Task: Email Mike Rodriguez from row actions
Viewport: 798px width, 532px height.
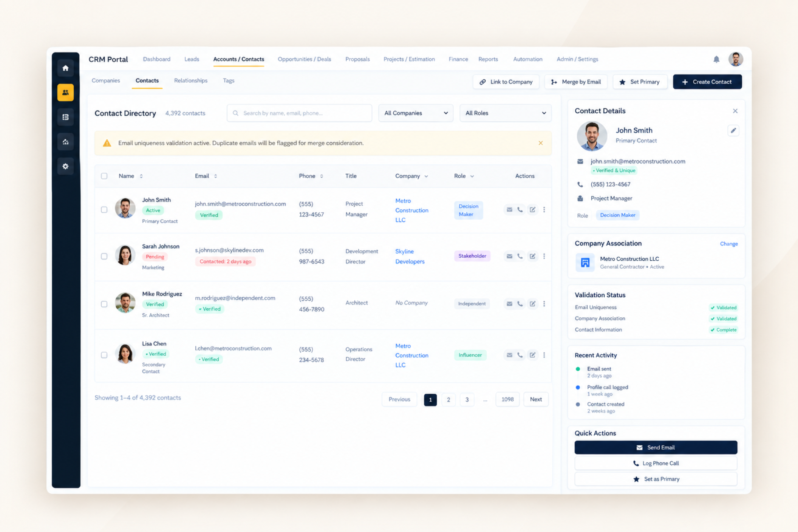Action: [509, 304]
